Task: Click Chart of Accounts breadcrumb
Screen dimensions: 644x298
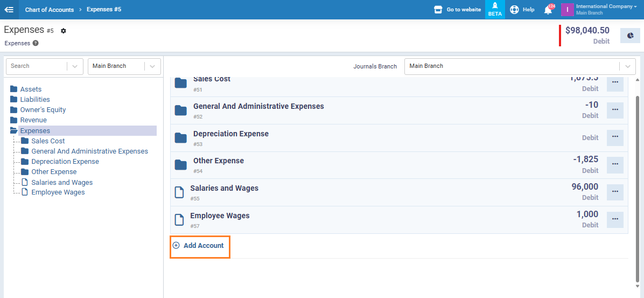Action: pyautogui.click(x=50, y=10)
